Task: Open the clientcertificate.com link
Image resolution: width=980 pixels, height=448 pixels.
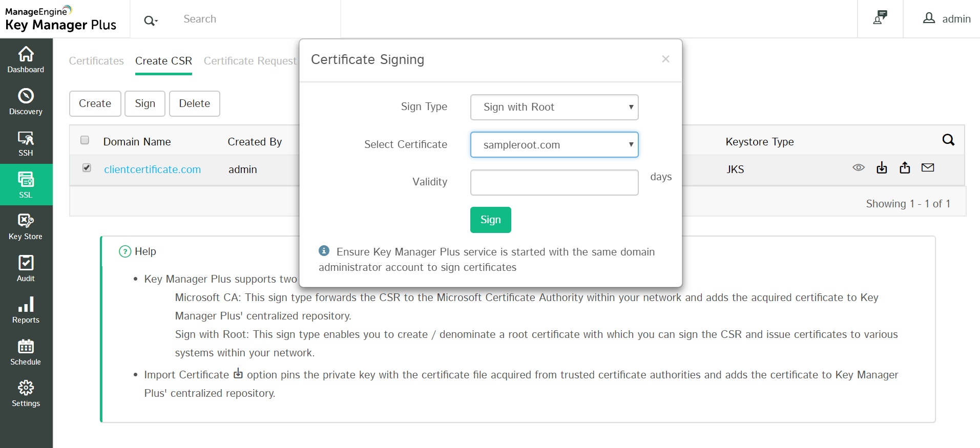Action: tap(152, 169)
